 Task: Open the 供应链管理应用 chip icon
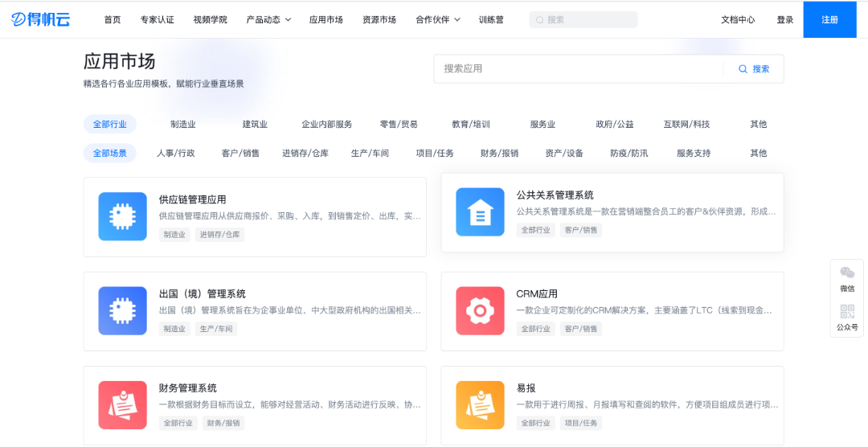coord(122,216)
